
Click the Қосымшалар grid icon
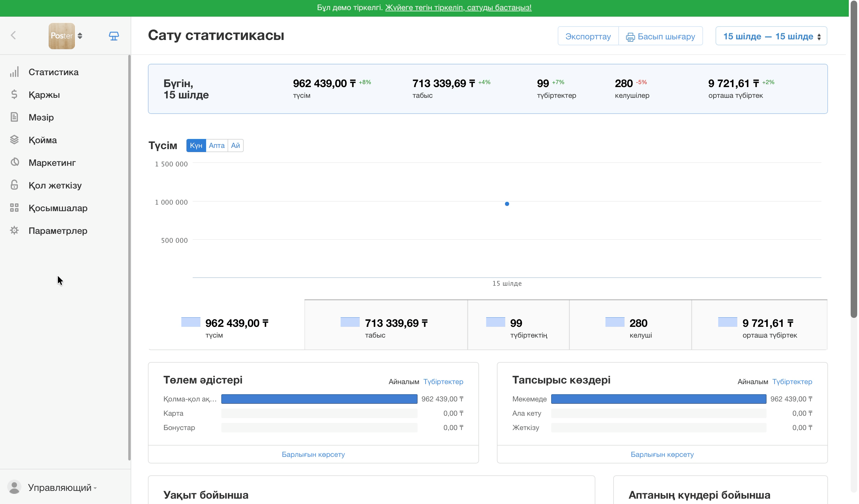coord(14,208)
